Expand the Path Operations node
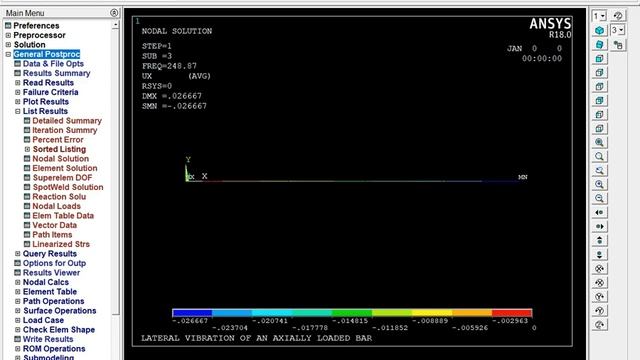Image resolution: width=640 pixels, height=360 pixels. (x=18, y=301)
